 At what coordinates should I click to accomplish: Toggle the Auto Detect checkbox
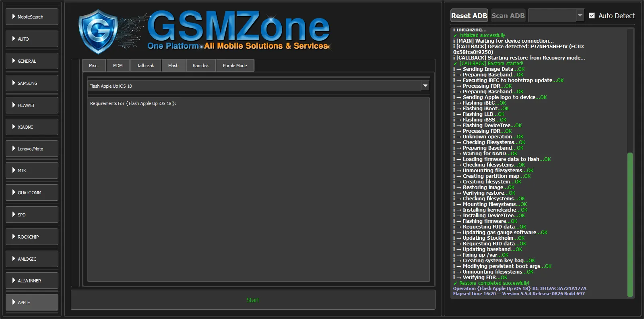[x=592, y=16]
